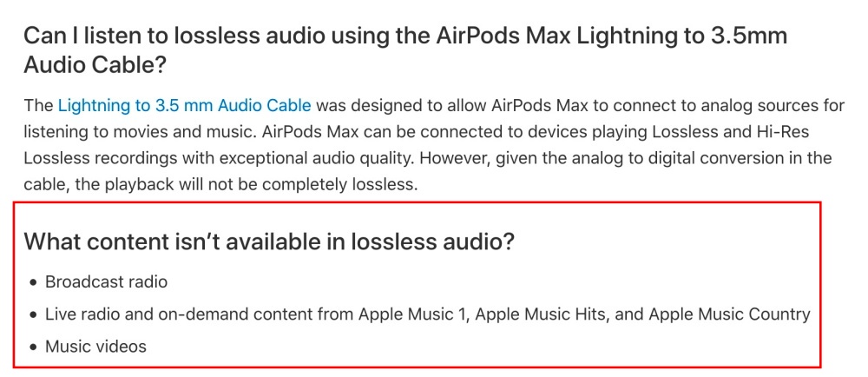Click the bullet dot beside Broadcast radio
The image size is (868, 377).
point(35,282)
